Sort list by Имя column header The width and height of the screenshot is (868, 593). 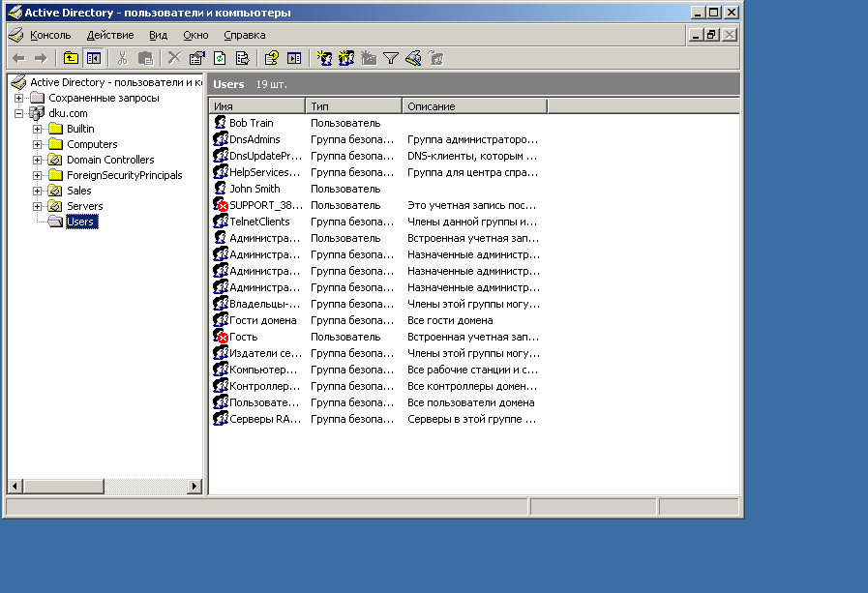[257, 106]
